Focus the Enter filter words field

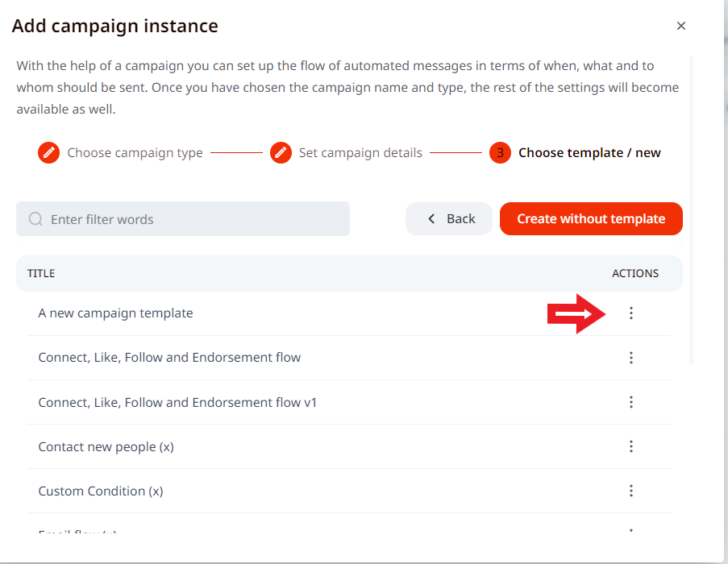click(193, 219)
